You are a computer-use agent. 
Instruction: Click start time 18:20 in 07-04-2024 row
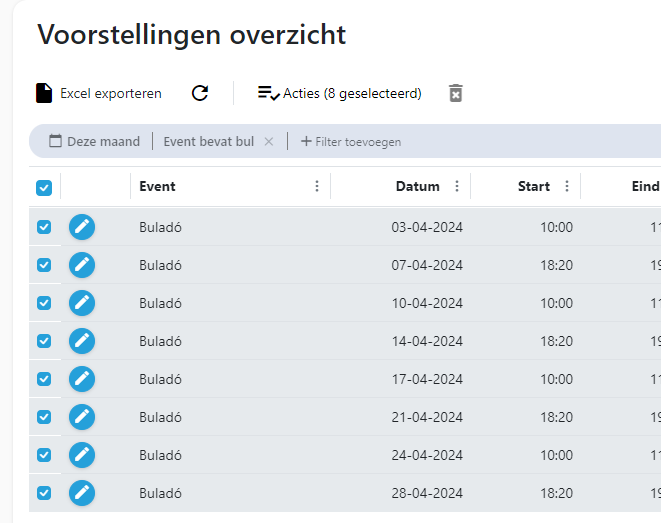(x=556, y=265)
